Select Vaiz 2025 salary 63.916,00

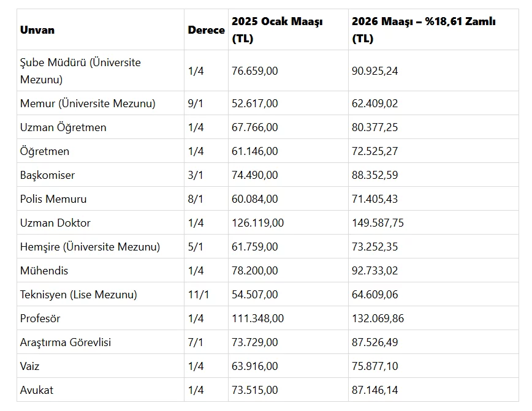(x=254, y=366)
